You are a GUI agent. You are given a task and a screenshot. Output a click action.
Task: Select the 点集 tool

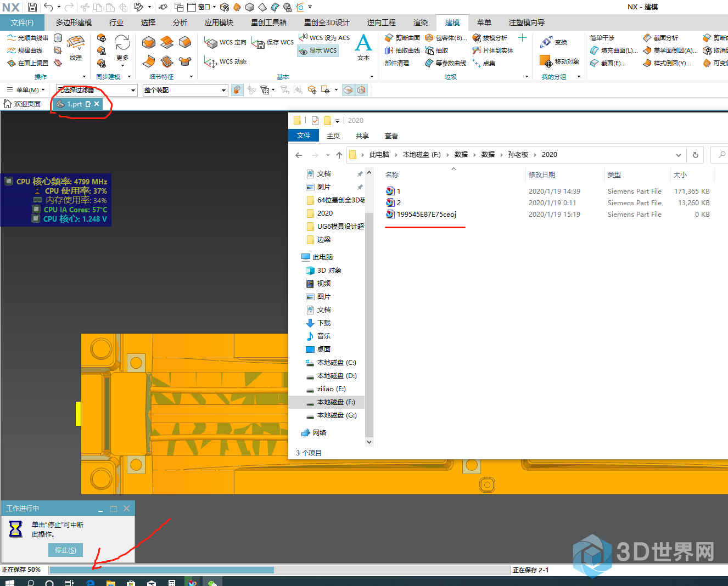[x=484, y=63]
